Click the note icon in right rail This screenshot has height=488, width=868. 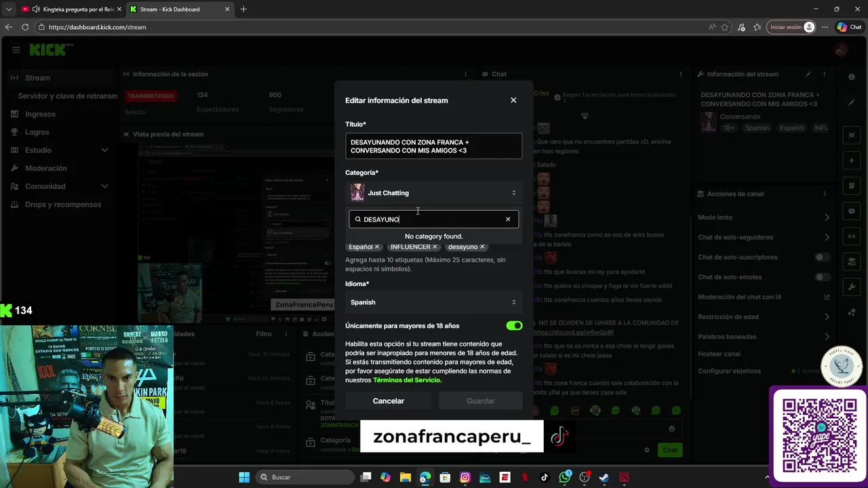pos(852,186)
